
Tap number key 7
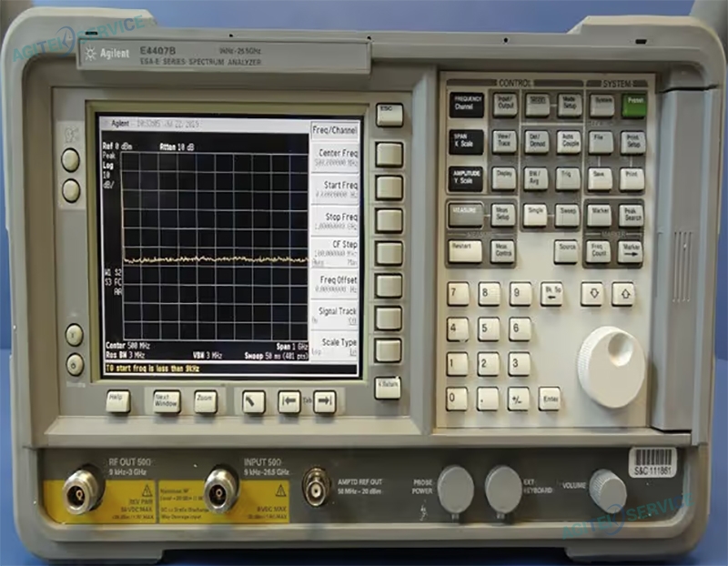pos(458,293)
